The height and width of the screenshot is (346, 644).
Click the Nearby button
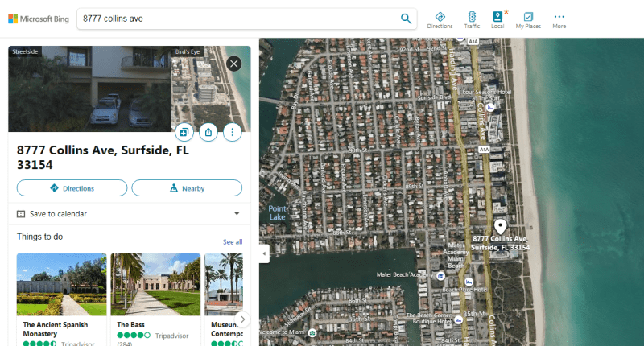187,188
